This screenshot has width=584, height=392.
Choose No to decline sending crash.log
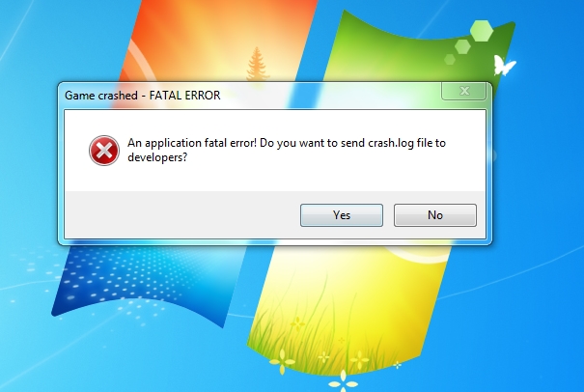(x=435, y=215)
